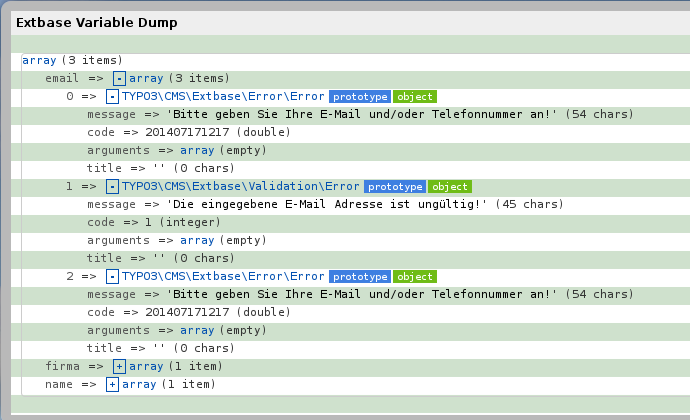
Task: Click item 0 'arguments => array (empty)' row
Action: 177,151
